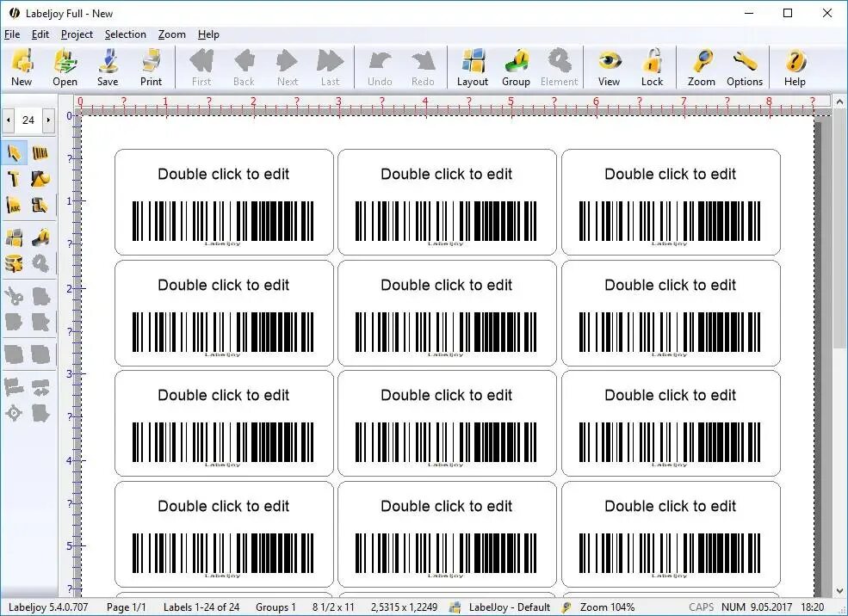Click the vertical scrollbar up arrow
The height and width of the screenshot is (616, 848).
pyautogui.click(x=839, y=102)
